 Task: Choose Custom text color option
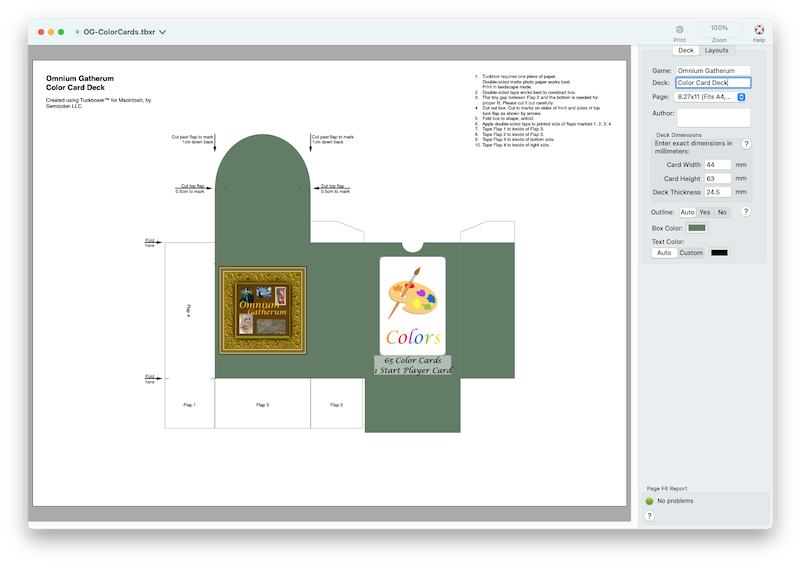pos(691,253)
